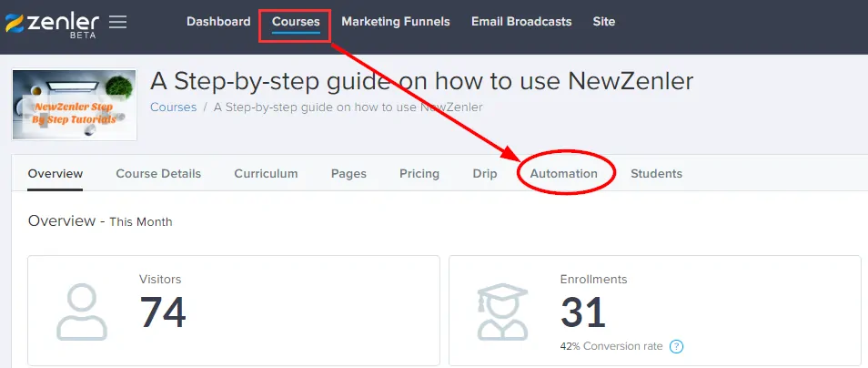
Task: Select the Overview tab
Action: click(56, 173)
